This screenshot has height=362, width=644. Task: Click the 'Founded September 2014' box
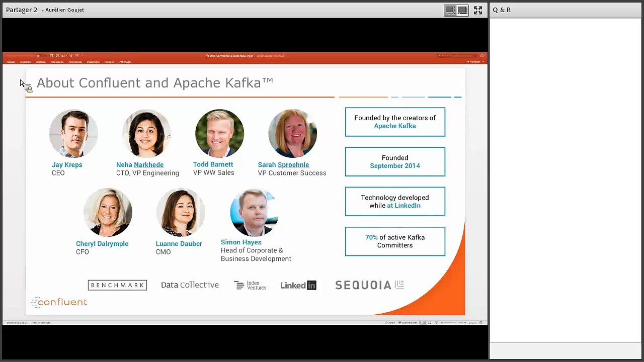click(x=395, y=162)
